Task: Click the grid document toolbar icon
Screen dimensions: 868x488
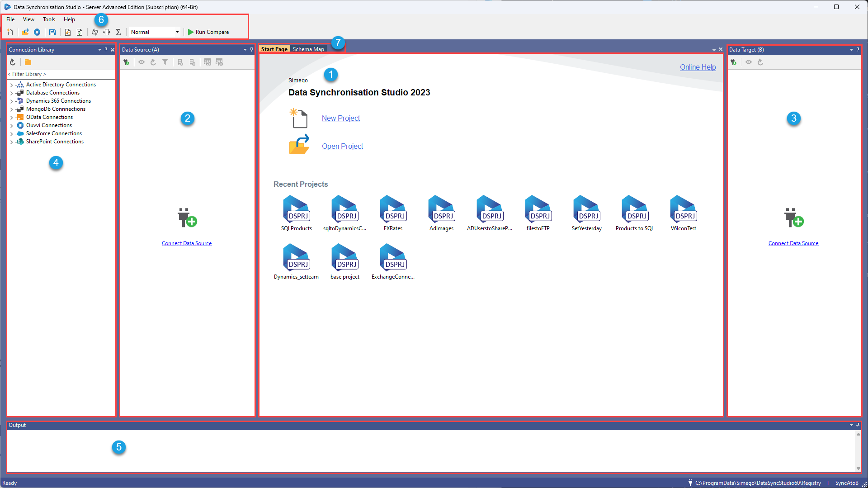Action: click(80, 32)
